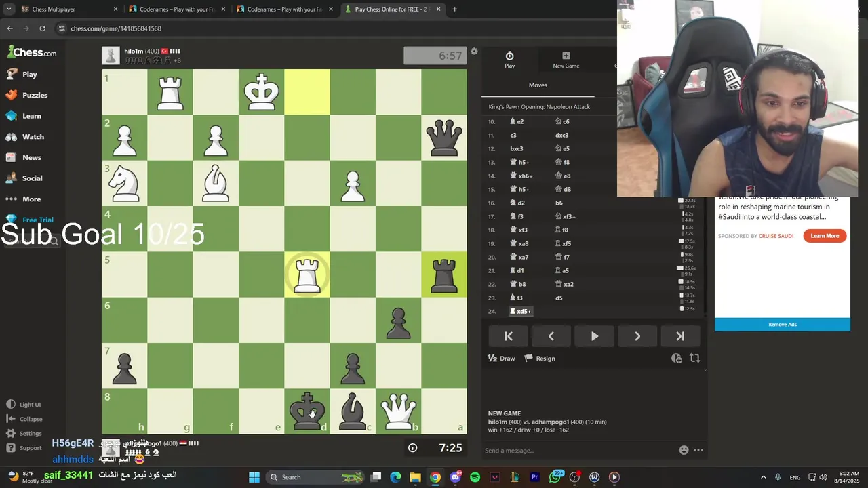Switch to the Play tab
This screenshot has height=488, width=868.
click(x=509, y=60)
